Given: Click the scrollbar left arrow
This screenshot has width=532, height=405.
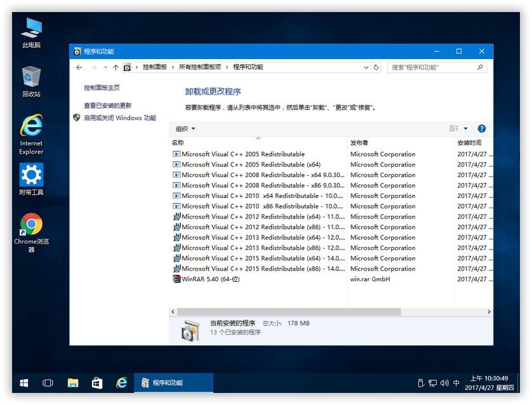Looking at the screenshot, I should (173, 312).
